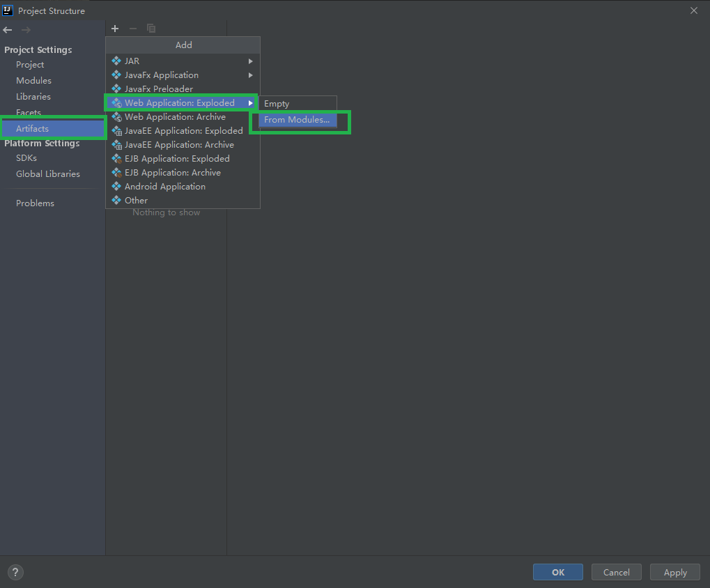Select JavaEE Application: Exploded entry
This screenshot has height=588, width=710.
point(183,131)
